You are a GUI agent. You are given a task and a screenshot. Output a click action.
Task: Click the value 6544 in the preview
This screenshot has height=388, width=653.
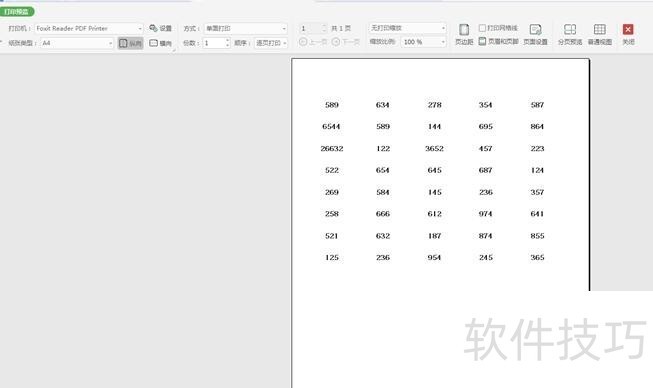331,127
